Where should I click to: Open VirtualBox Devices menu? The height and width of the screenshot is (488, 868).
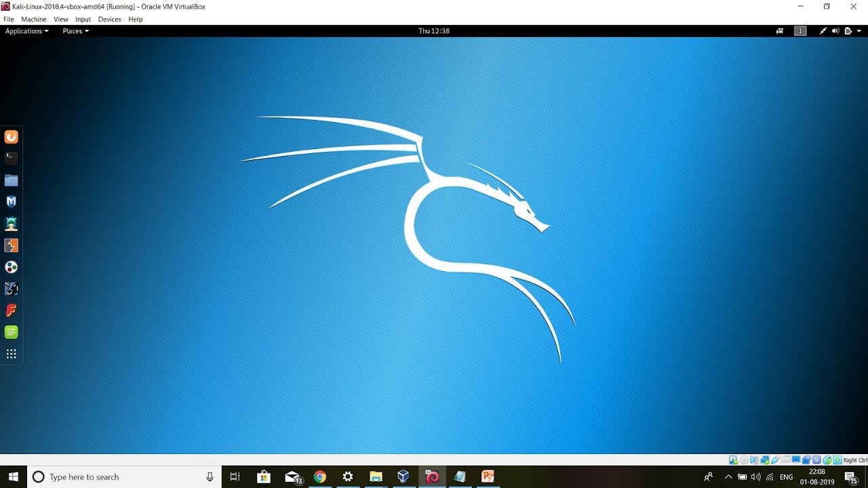tap(109, 20)
